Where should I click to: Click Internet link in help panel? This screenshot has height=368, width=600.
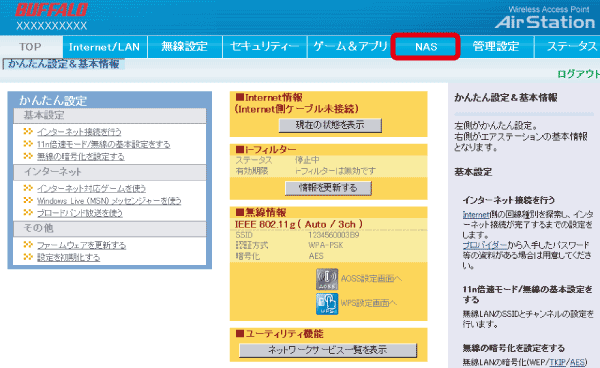[x=476, y=215]
